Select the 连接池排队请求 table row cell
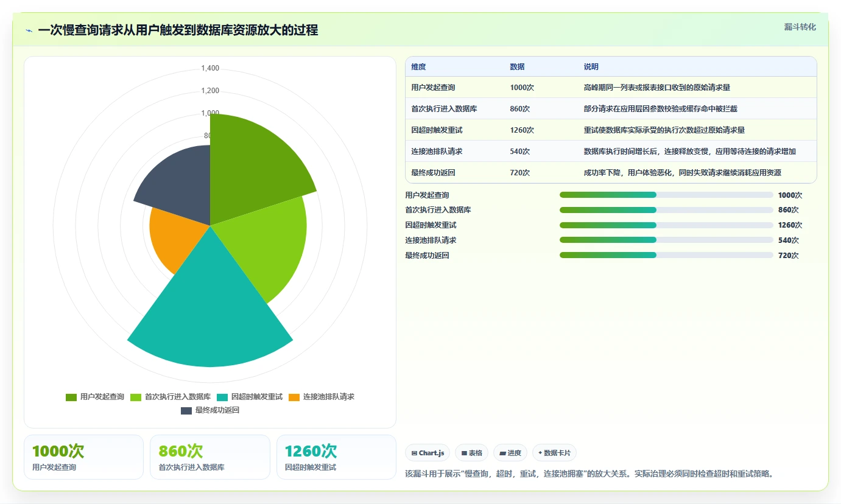Screen dimensions: 841x504 [455, 152]
